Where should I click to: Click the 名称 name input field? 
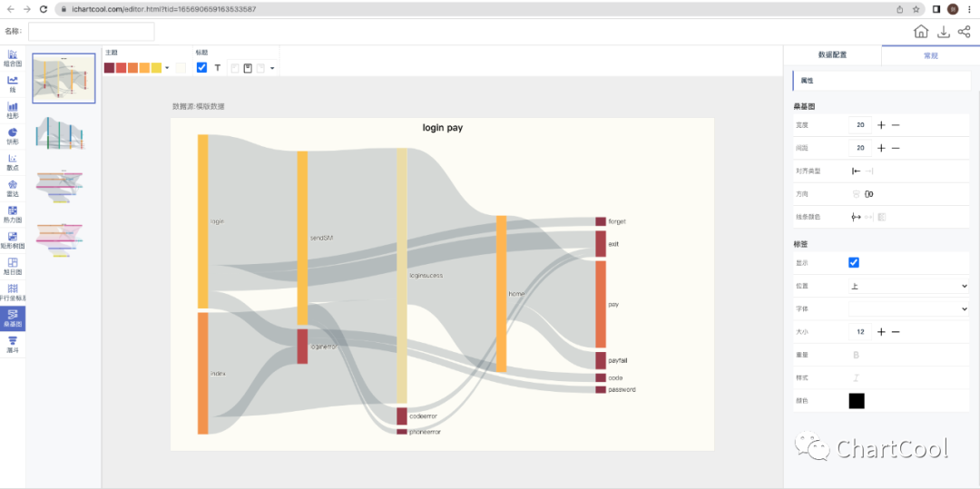tap(91, 32)
